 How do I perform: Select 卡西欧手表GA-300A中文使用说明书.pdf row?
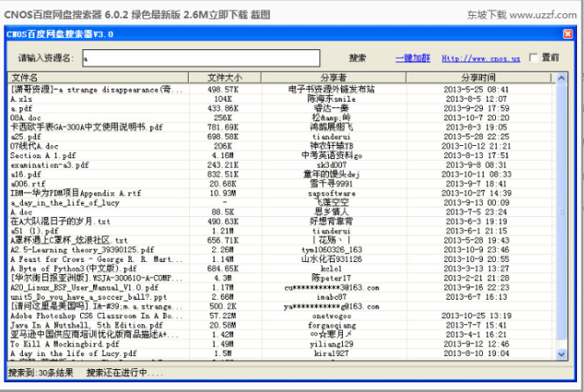280,127
